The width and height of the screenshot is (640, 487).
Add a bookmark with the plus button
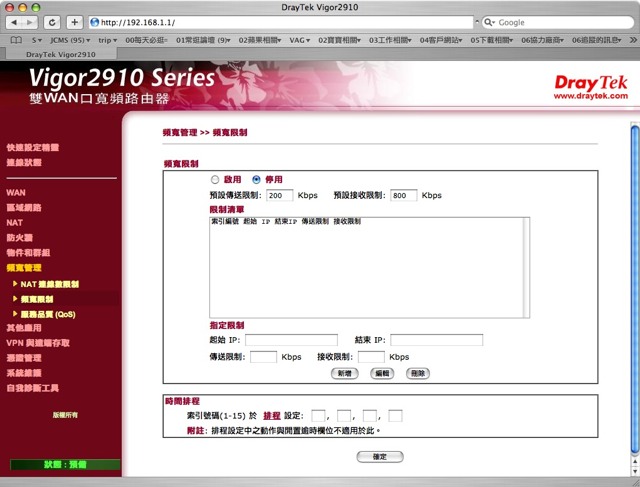pyautogui.click(x=74, y=22)
